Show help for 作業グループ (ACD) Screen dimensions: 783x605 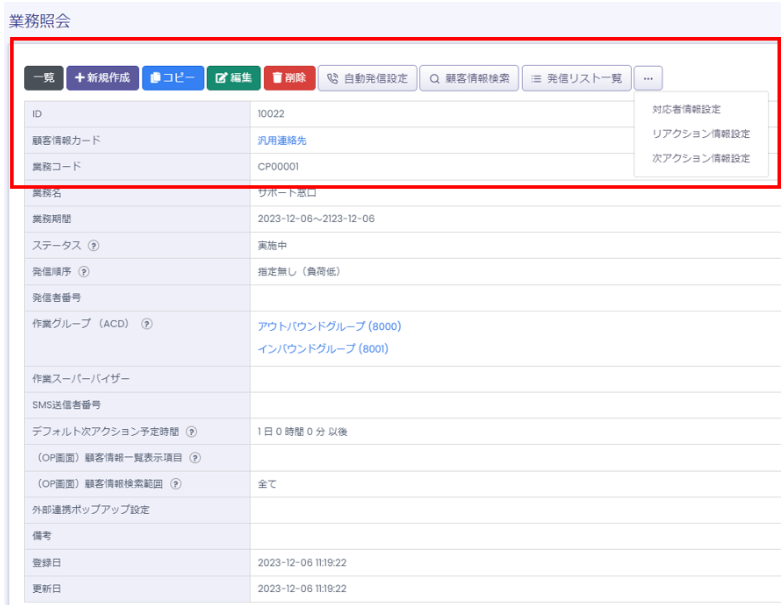point(146,323)
